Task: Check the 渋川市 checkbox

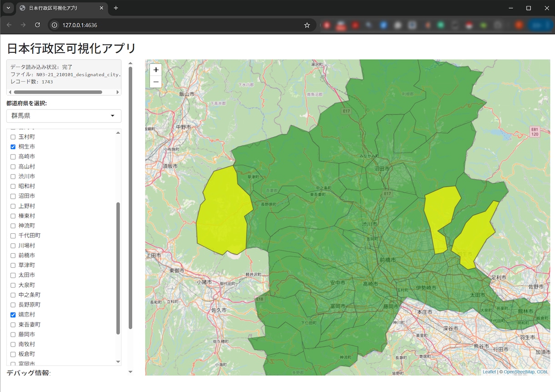Action: pyautogui.click(x=13, y=176)
